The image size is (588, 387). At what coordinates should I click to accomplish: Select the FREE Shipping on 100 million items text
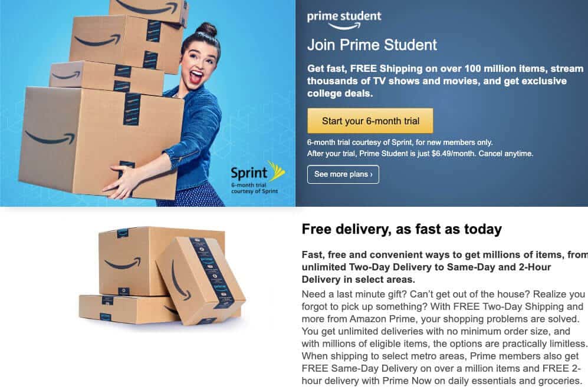point(445,81)
